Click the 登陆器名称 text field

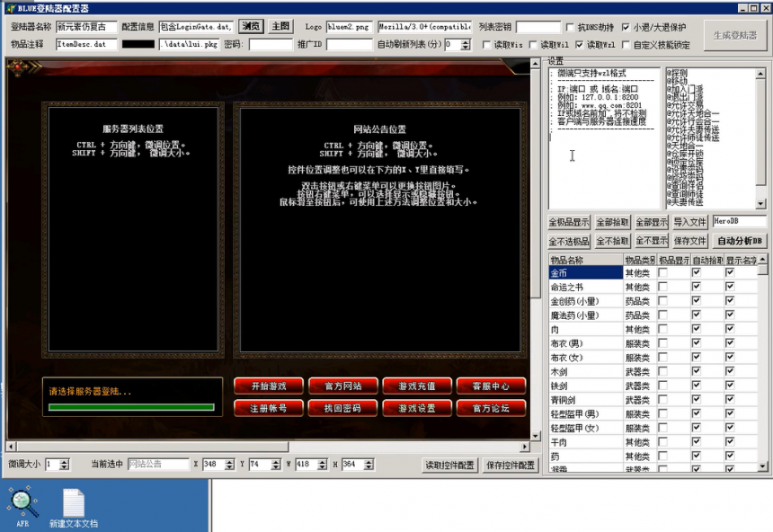tap(85, 27)
